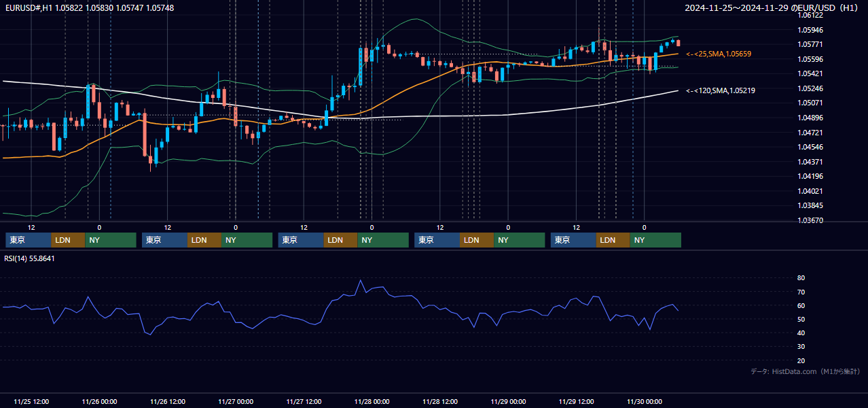Viewport: 868px width, 408px height.
Task: Click price axis label 1.05771
Action: 811,45
